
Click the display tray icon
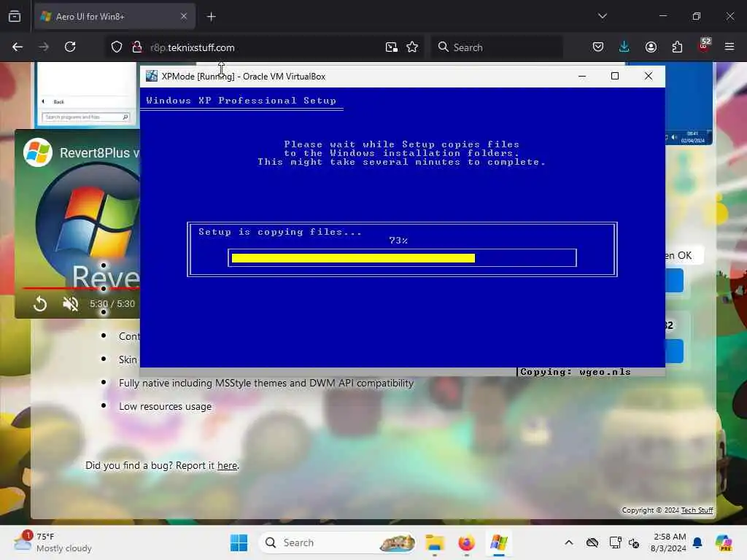click(615, 542)
